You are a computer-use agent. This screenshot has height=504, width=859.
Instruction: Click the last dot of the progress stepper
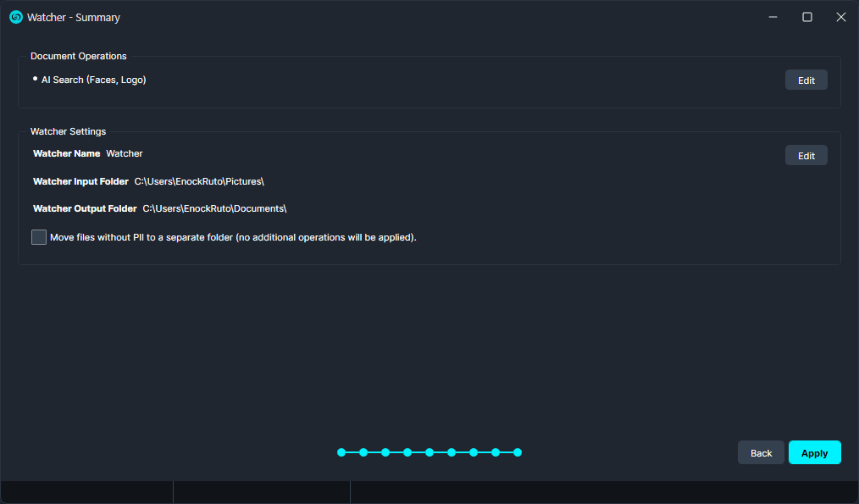(518, 452)
